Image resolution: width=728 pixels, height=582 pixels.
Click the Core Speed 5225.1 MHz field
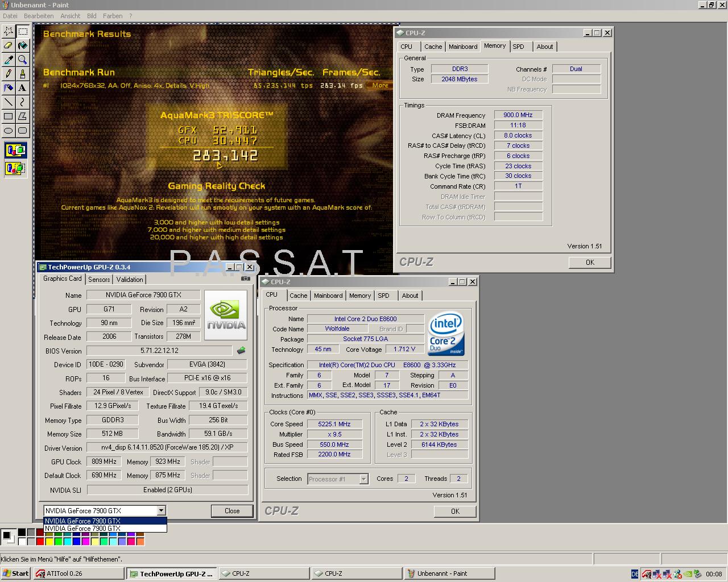tap(334, 424)
